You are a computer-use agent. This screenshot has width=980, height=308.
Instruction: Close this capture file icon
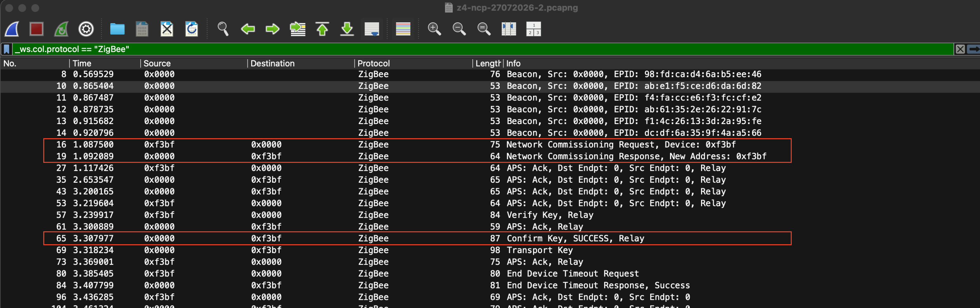166,29
